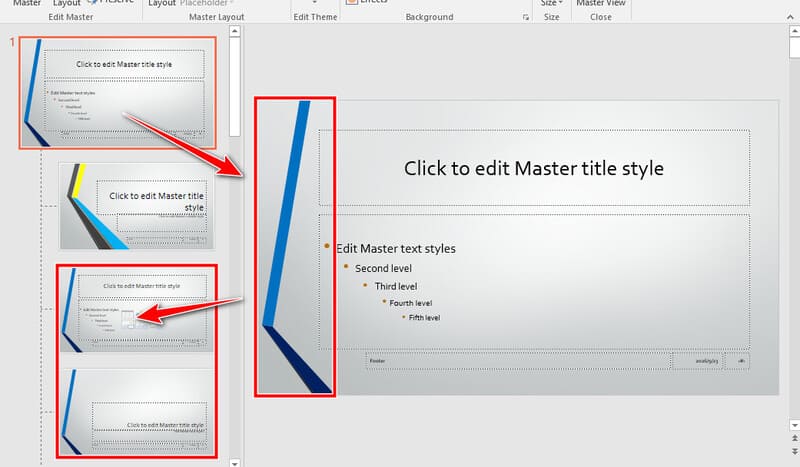Click the 'Click to edit Master title style' placeholder

pos(534,168)
